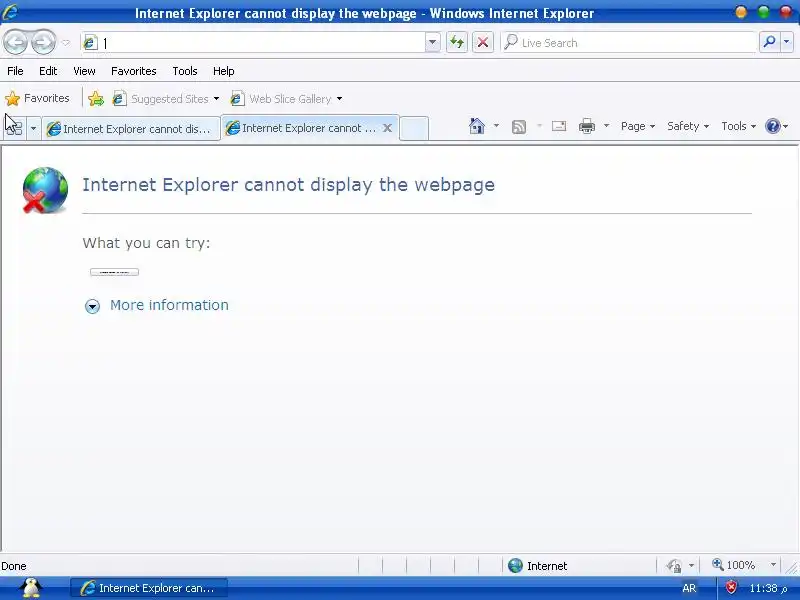Expand the More information arrow icon
The image size is (800, 600).
(92, 306)
